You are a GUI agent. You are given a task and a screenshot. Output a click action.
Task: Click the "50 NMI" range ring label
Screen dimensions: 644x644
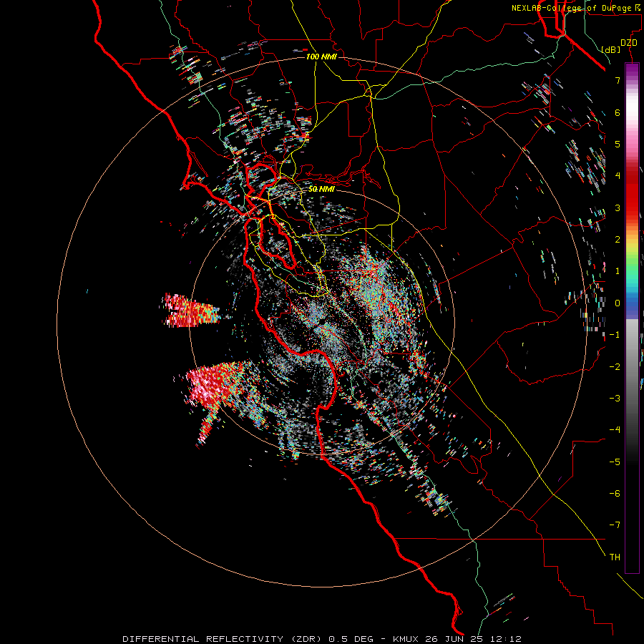click(x=321, y=189)
